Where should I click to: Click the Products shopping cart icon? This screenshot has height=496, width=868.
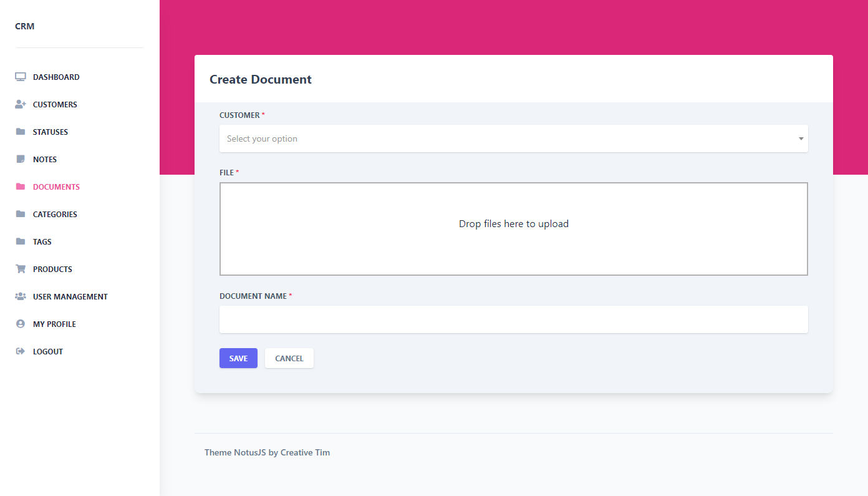(x=21, y=270)
